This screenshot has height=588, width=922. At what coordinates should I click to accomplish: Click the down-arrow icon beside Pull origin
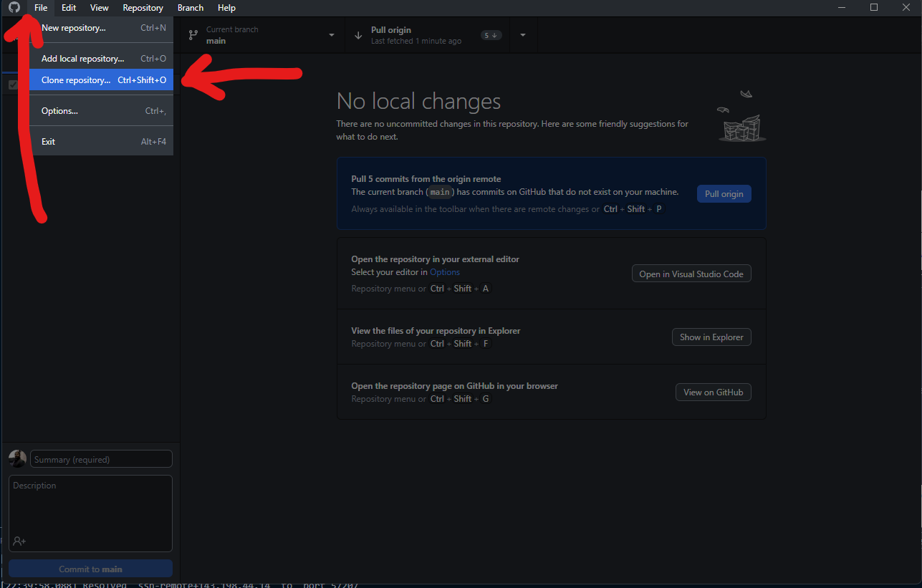tap(358, 35)
